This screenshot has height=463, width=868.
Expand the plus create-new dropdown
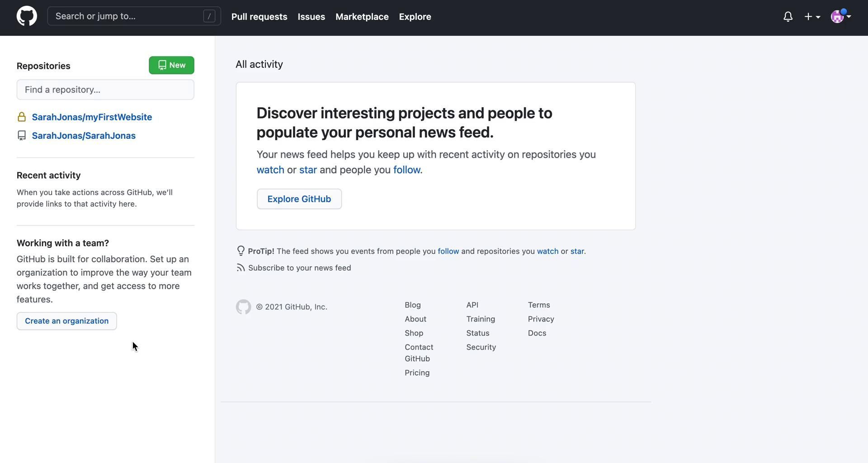pos(812,17)
